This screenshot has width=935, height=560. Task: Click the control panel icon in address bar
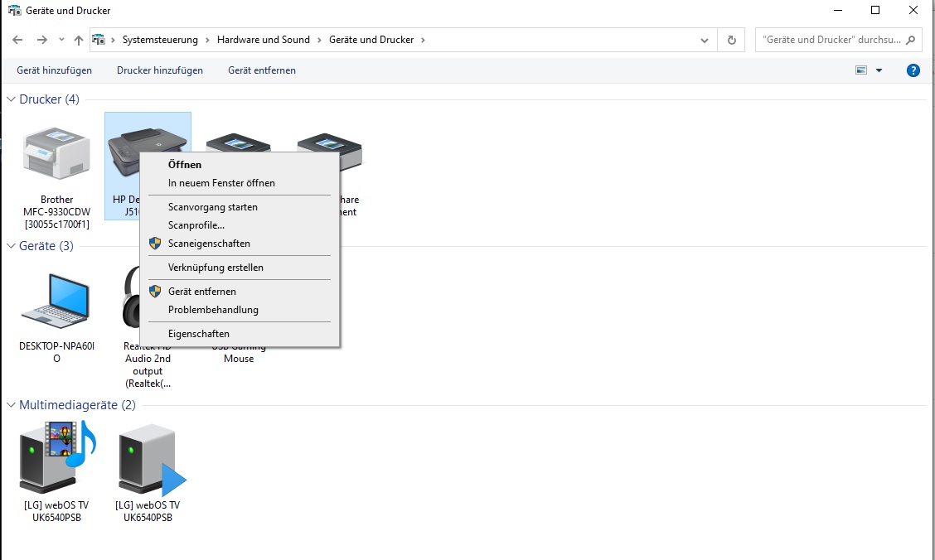coord(99,40)
